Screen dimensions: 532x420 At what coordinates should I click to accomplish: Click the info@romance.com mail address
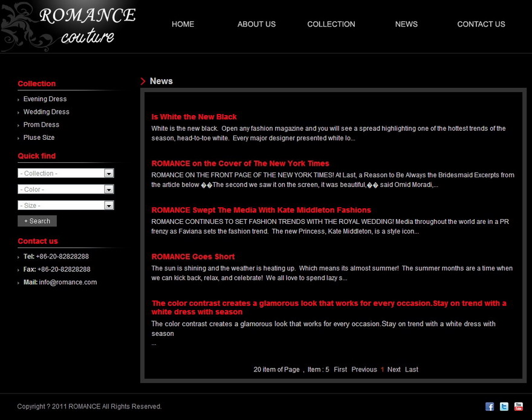click(x=68, y=282)
